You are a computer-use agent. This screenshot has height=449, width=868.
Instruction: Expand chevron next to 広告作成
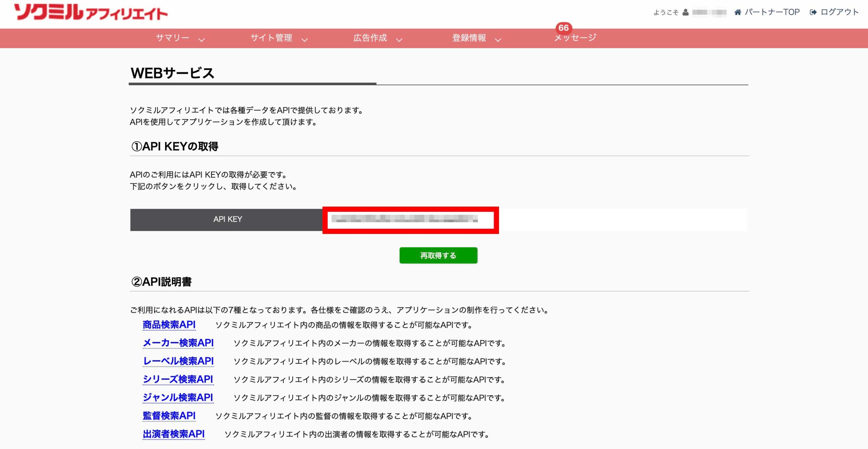click(x=399, y=40)
